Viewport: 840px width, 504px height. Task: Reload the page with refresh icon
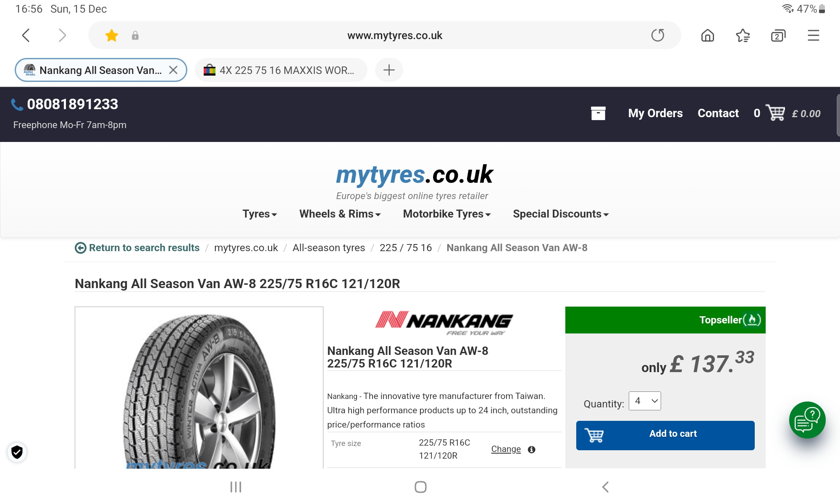(x=657, y=35)
